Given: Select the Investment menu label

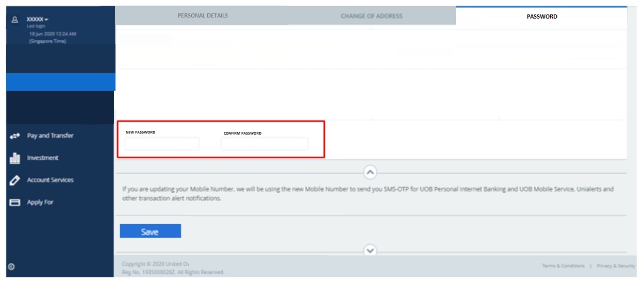Looking at the screenshot, I should pyautogui.click(x=42, y=158).
